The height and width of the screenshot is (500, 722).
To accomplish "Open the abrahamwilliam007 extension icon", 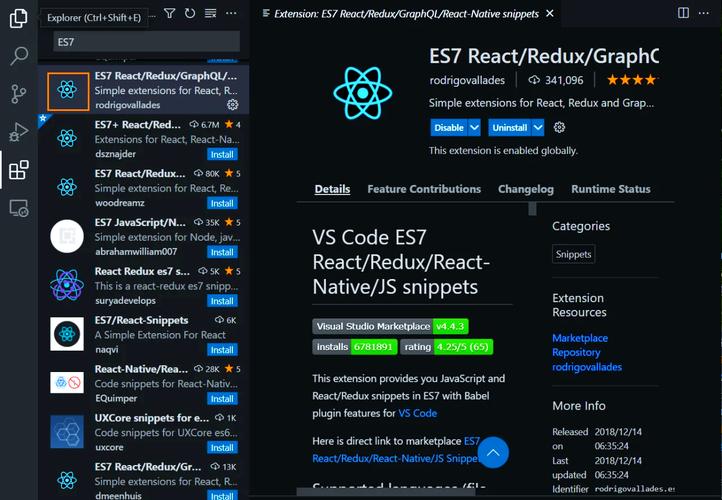I will click(67, 236).
